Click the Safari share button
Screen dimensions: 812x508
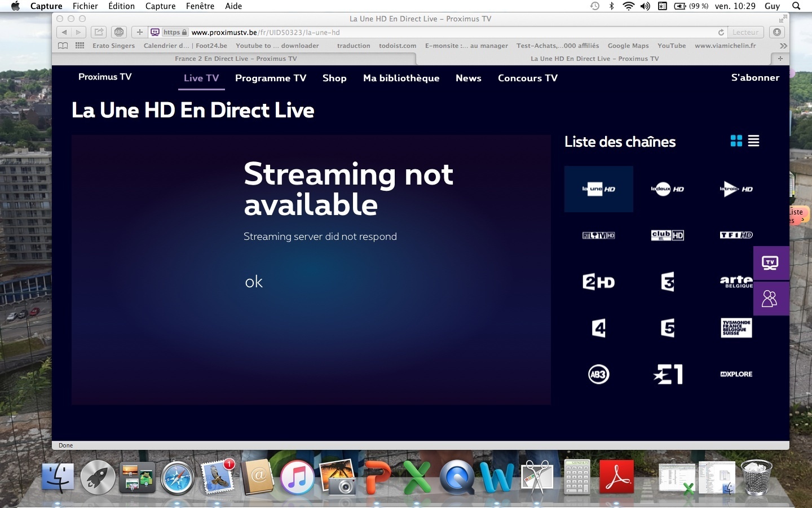(99, 32)
